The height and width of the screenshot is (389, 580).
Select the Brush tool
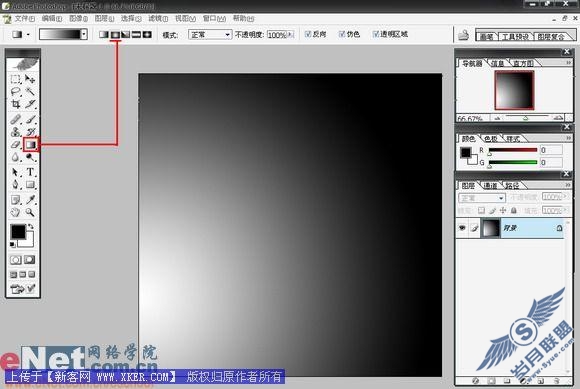point(30,119)
